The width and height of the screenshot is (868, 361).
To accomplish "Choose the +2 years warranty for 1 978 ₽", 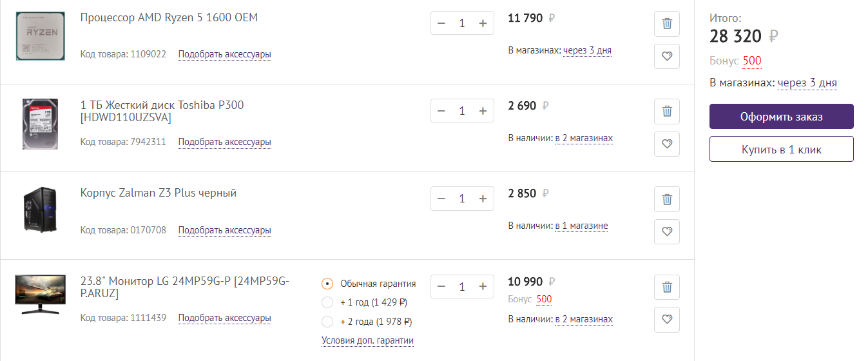I will (x=327, y=322).
